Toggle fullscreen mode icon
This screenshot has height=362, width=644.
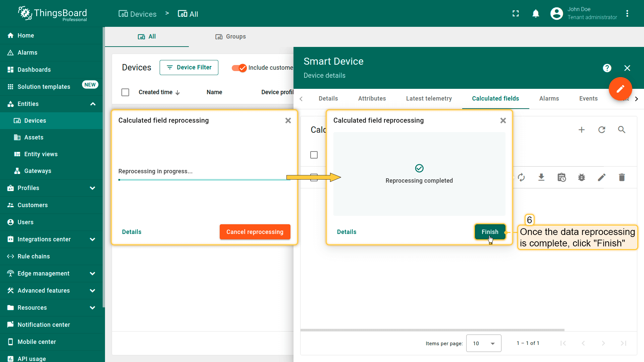[x=516, y=14]
